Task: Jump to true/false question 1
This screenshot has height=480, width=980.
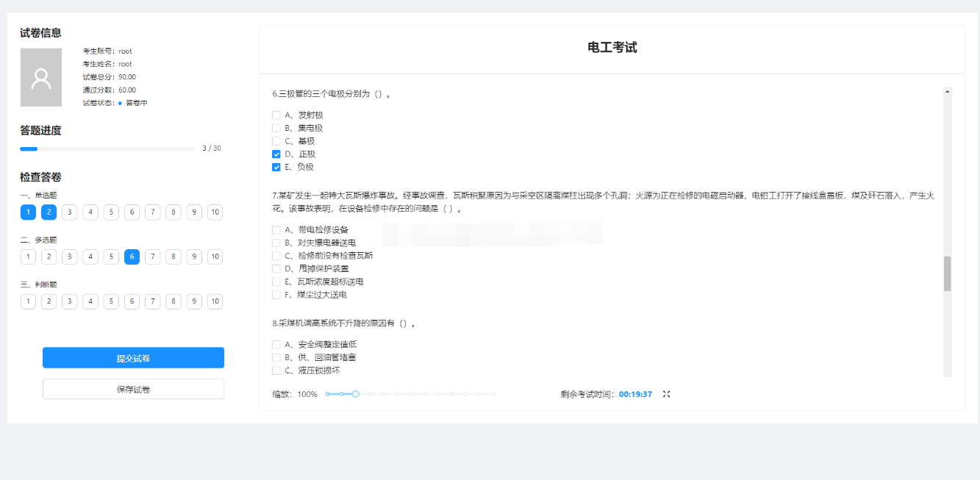Action: 28,301
